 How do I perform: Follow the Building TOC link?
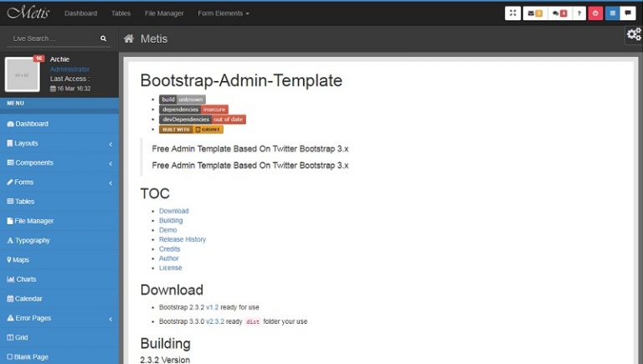[171, 220]
